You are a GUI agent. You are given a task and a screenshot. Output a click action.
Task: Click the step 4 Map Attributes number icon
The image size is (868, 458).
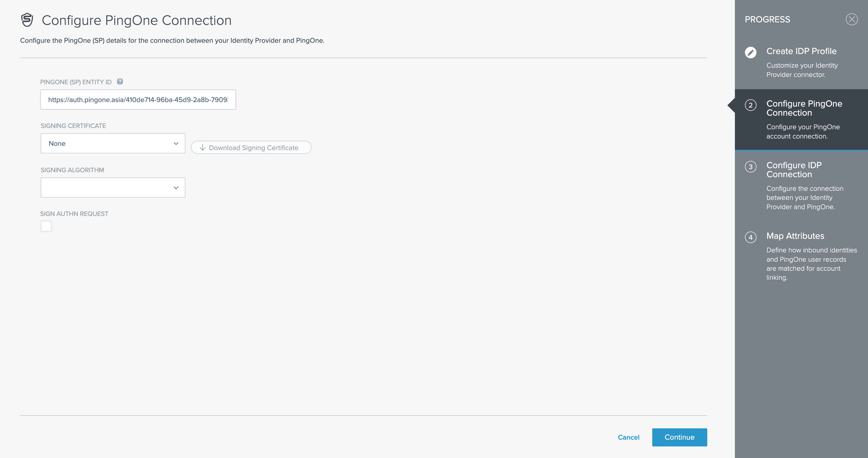tap(751, 237)
